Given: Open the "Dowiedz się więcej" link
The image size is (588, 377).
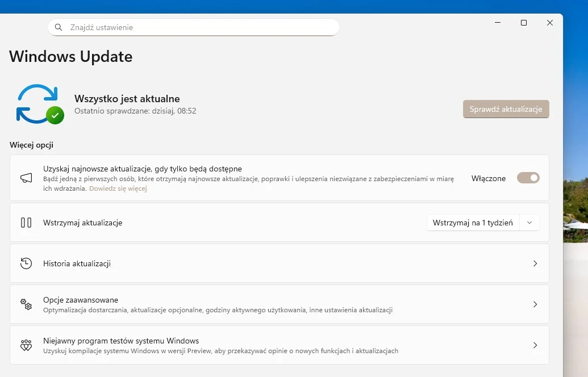Looking at the screenshot, I should pyautogui.click(x=118, y=188).
